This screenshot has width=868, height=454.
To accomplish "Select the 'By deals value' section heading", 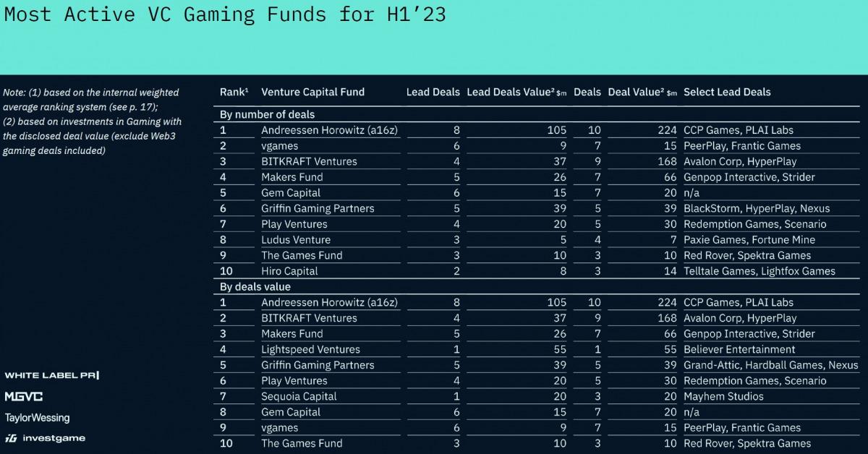I will click(x=255, y=287).
